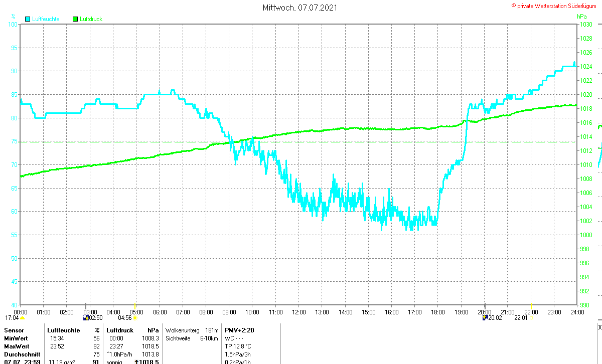Click the moonset icon beside 20:02

point(485,317)
